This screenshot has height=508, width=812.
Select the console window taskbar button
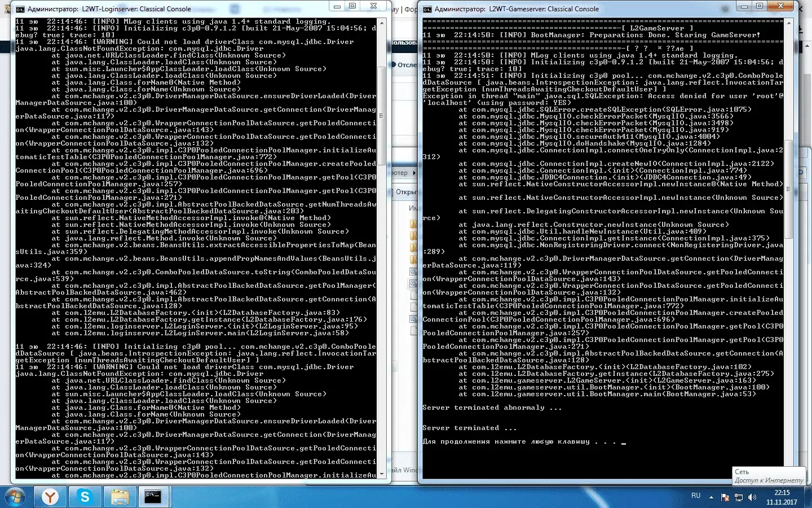[x=153, y=497]
